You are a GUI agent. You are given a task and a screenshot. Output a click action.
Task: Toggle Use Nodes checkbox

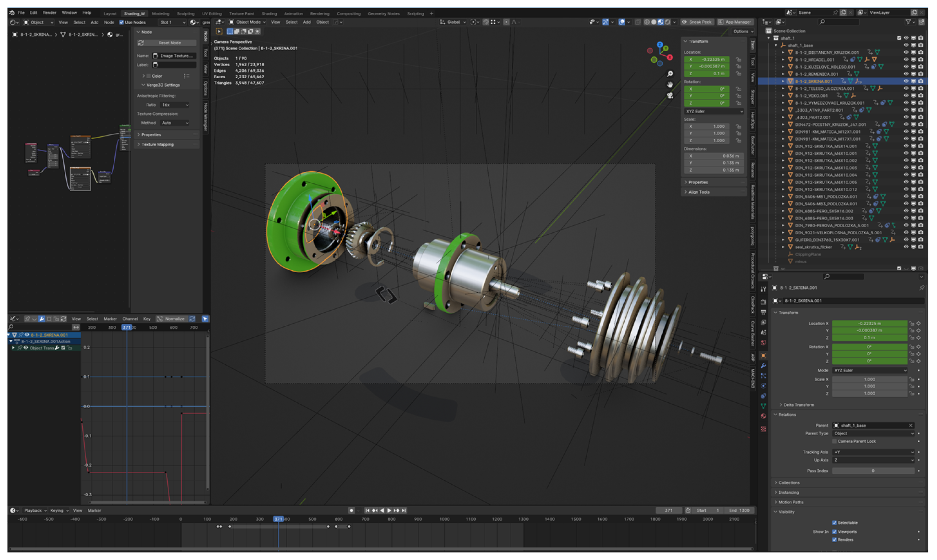point(122,22)
